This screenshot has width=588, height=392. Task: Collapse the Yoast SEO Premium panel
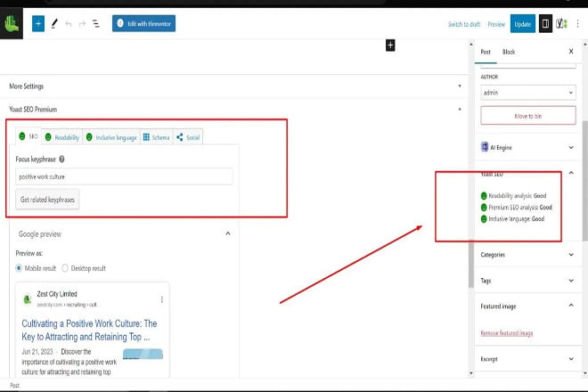coord(460,110)
